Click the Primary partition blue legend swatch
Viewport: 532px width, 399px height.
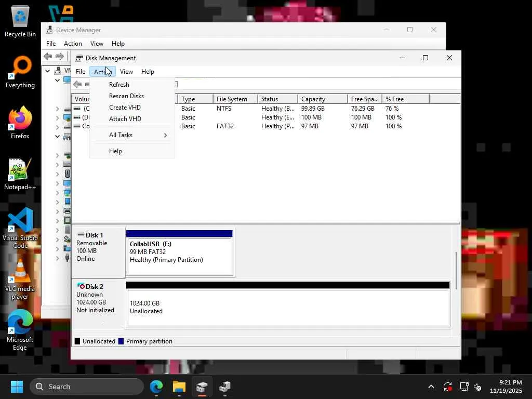click(121, 341)
